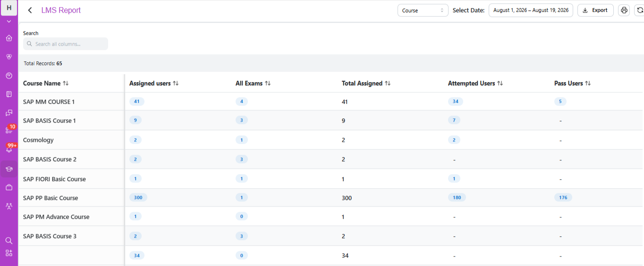The height and width of the screenshot is (266, 644).
Task: Click the search magnifier icon in sidebar
Action: click(9, 241)
